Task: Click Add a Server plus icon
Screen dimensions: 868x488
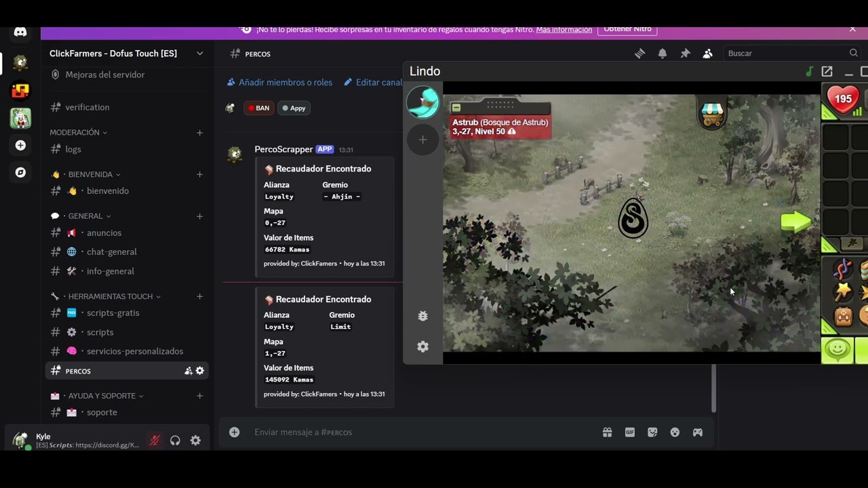Action: pyautogui.click(x=20, y=145)
